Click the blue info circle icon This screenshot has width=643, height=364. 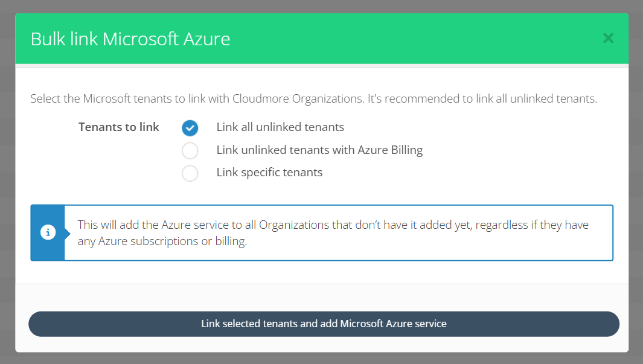pos(48,232)
